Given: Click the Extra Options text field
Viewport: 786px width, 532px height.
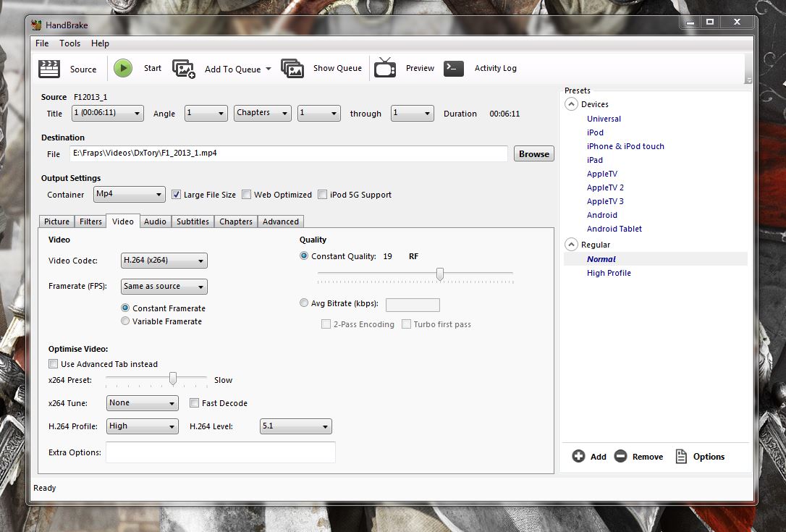Looking at the screenshot, I should click(x=220, y=452).
